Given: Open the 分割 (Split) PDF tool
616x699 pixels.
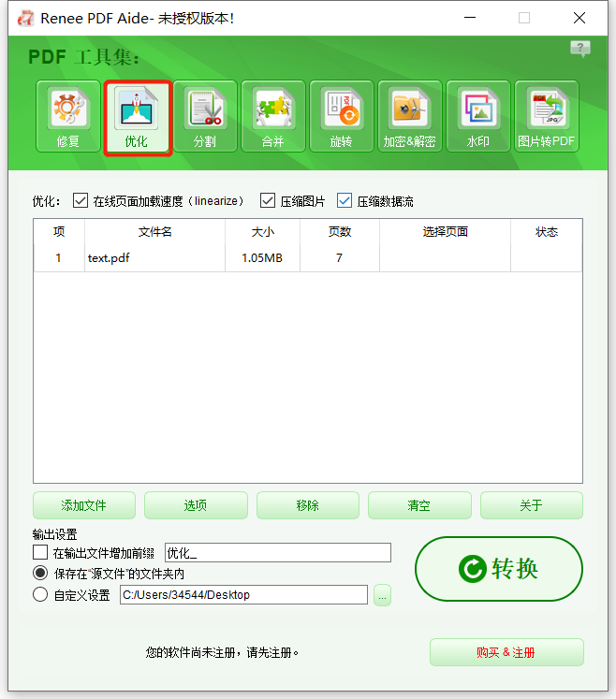Looking at the screenshot, I should coord(205,116).
